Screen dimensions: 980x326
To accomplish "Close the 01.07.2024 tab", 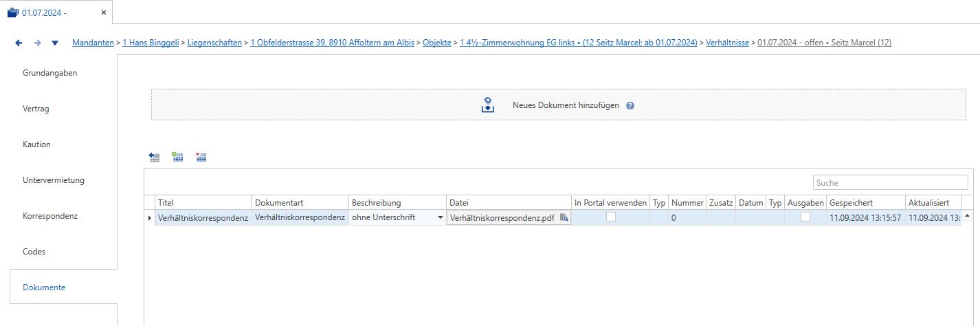I will pos(103,12).
